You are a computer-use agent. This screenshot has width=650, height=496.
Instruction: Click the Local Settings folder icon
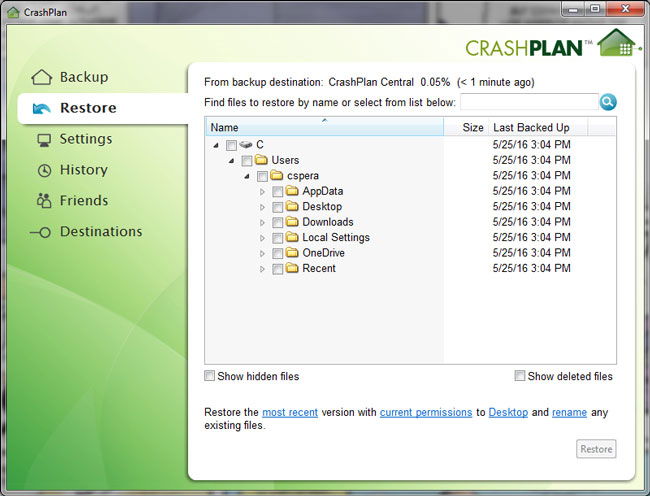click(x=292, y=237)
